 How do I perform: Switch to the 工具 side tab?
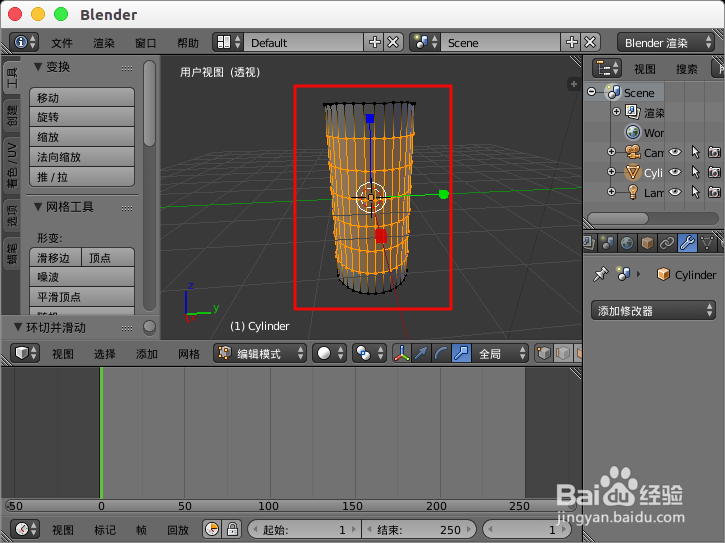(x=12, y=77)
